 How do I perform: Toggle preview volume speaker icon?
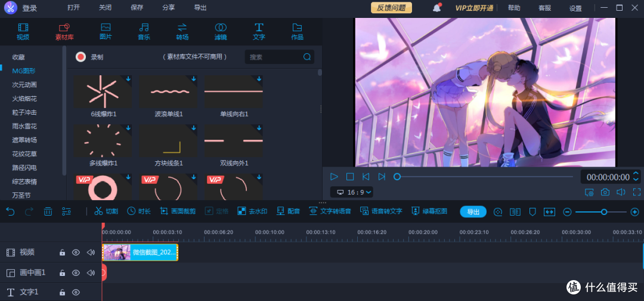pos(621,192)
